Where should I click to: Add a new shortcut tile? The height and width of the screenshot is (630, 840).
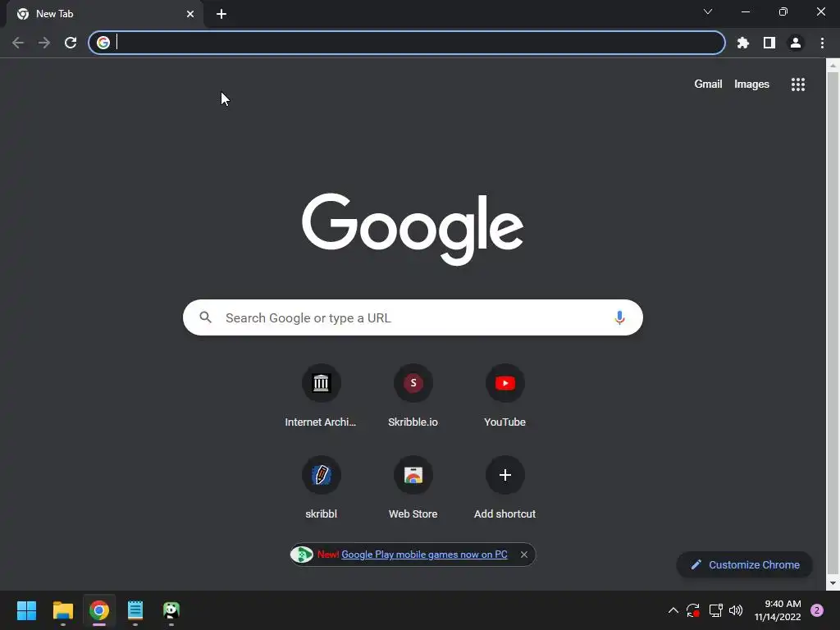pyautogui.click(x=504, y=488)
